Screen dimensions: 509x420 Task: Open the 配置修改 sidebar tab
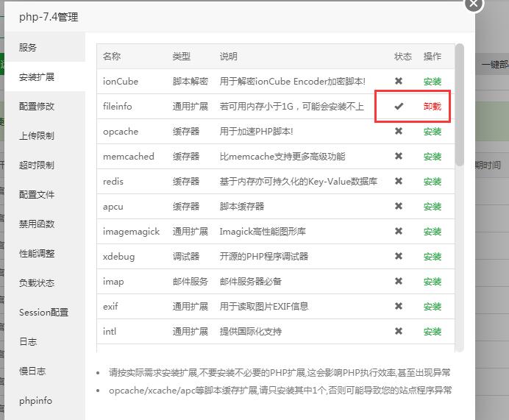(45, 106)
